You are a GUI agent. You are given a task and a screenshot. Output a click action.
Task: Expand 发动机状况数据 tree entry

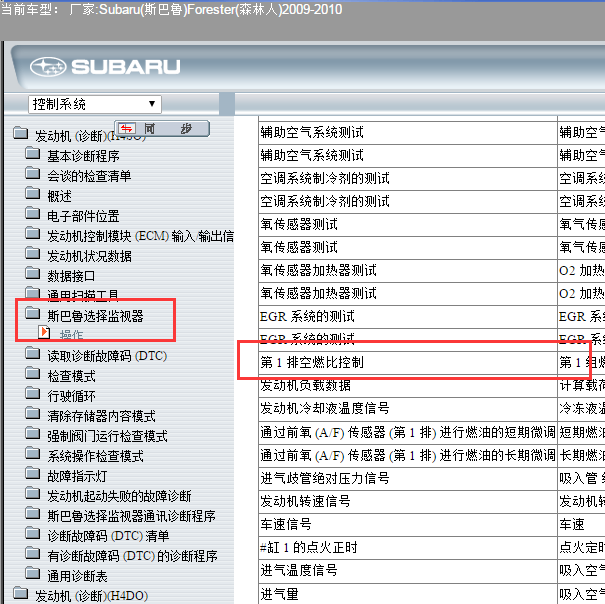[90, 256]
